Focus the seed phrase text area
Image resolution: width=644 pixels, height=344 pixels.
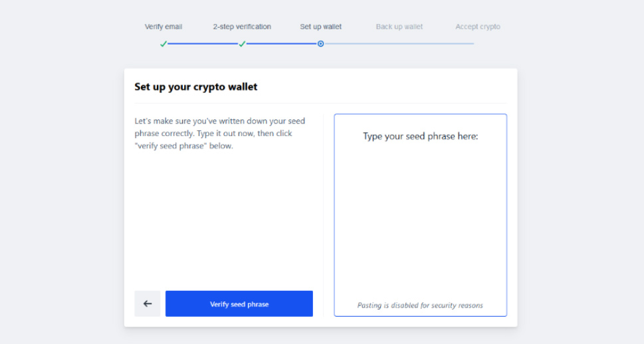pos(421,215)
